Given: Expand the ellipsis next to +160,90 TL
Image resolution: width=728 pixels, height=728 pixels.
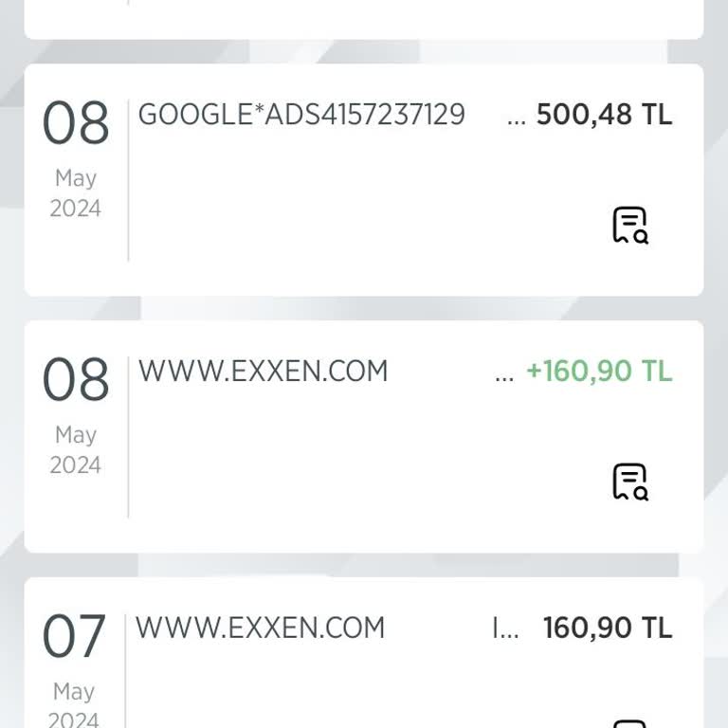Looking at the screenshot, I should [x=504, y=373].
